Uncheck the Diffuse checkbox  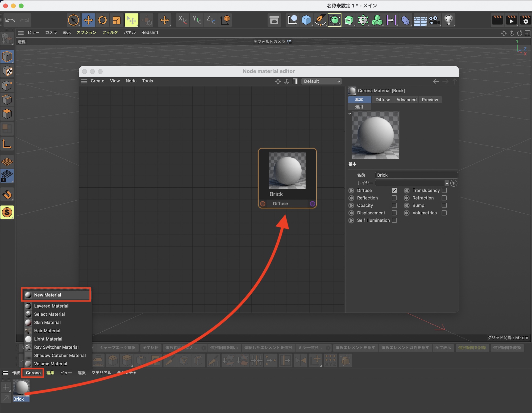pyautogui.click(x=394, y=191)
